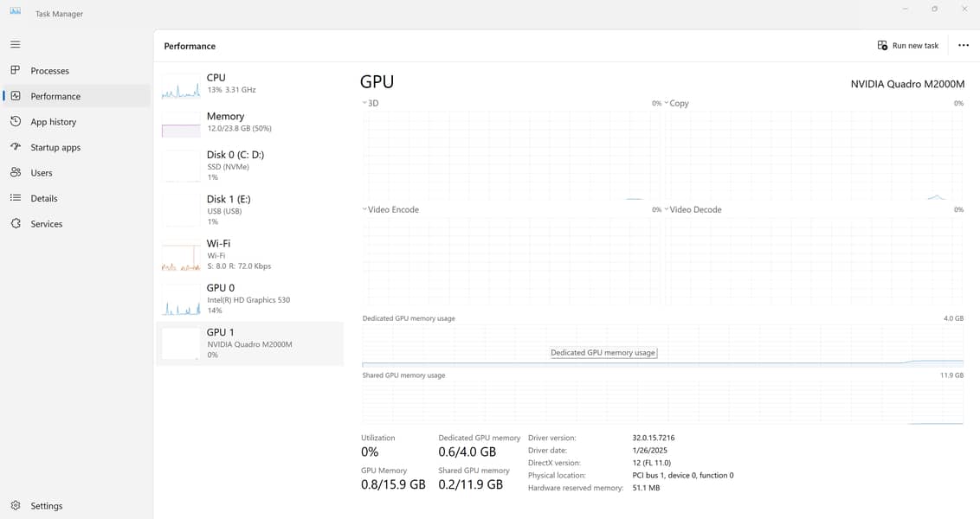This screenshot has height=519, width=980.
Task: Open the Video Decode engine dropdown
Action: [x=693, y=209]
